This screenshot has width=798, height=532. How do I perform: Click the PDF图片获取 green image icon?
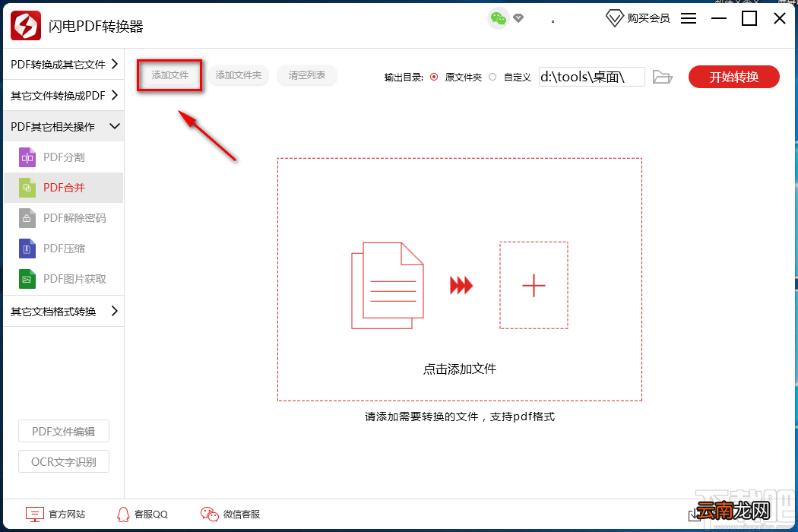[x=27, y=279]
